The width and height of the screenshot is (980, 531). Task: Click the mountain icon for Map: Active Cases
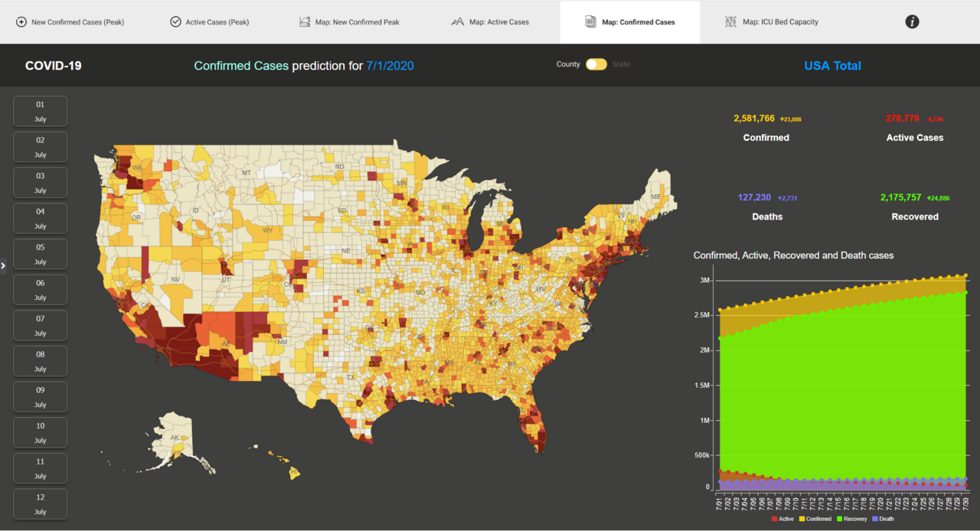point(457,22)
